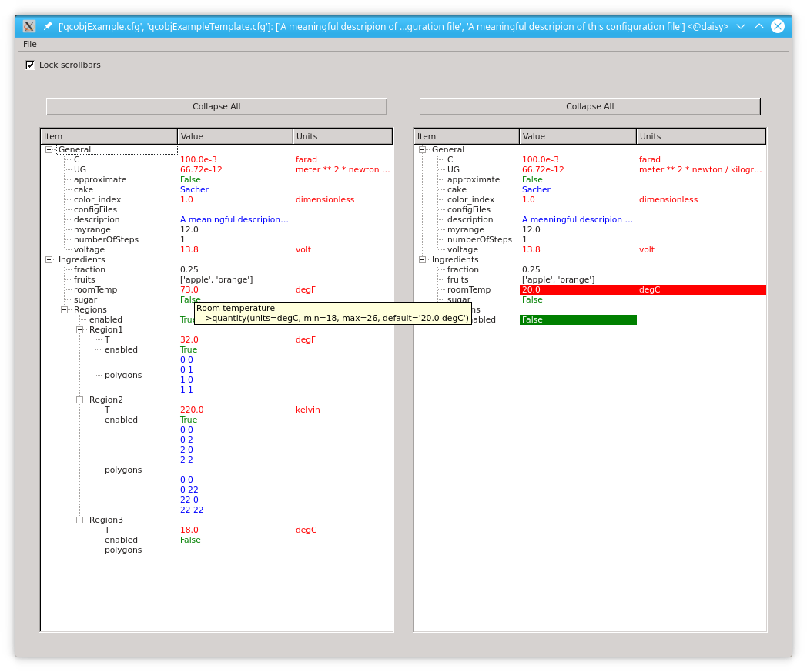Image resolution: width=807 pixels, height=672 pixels.
Task: Select 'voltage' in left tree
Action: (89, 249)
